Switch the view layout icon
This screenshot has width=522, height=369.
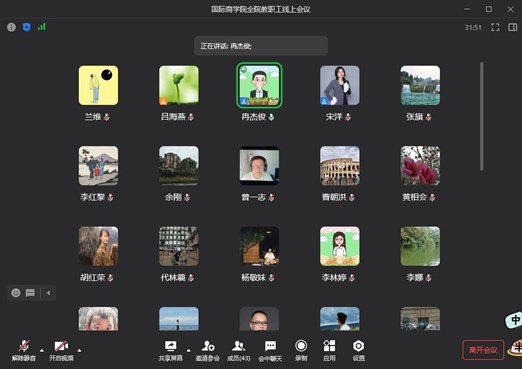pos(512,27)
